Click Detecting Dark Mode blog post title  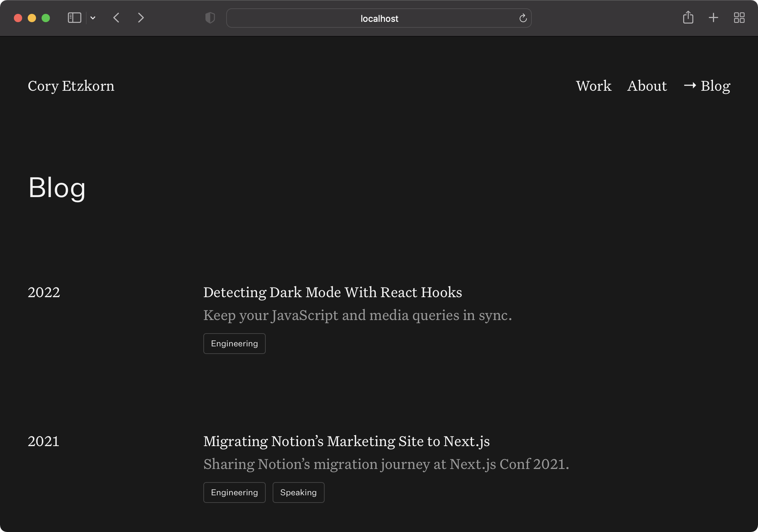(x=332, y=292)
